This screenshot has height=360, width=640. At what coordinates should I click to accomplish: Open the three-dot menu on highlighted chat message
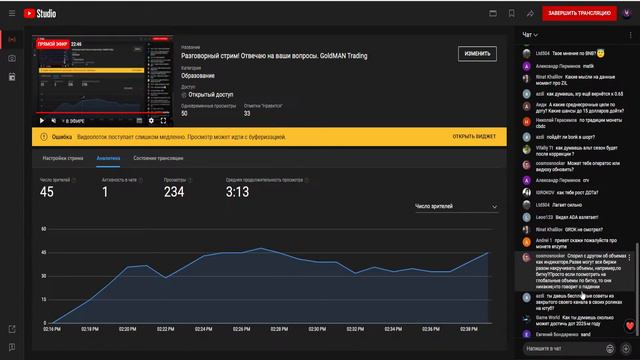629,258
